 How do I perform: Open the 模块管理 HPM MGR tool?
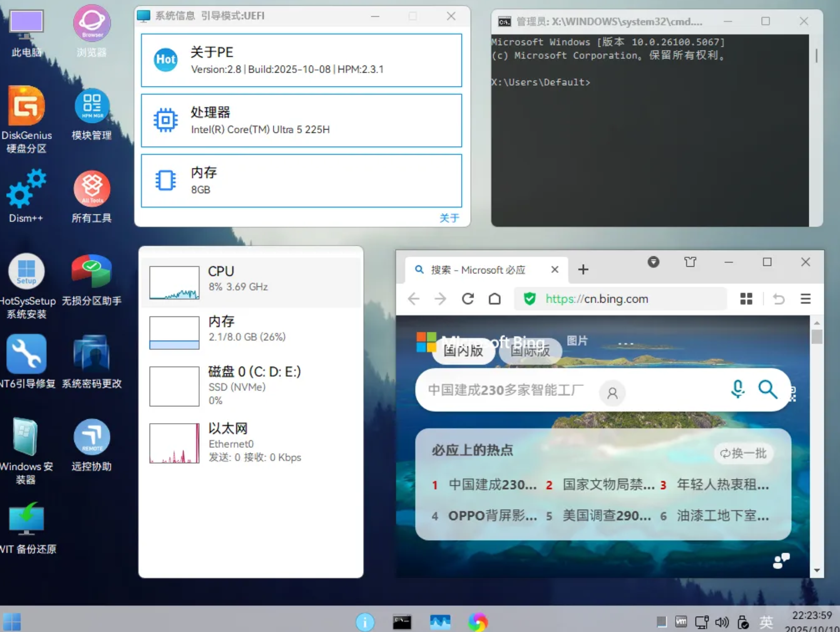[x=91, y=106]
